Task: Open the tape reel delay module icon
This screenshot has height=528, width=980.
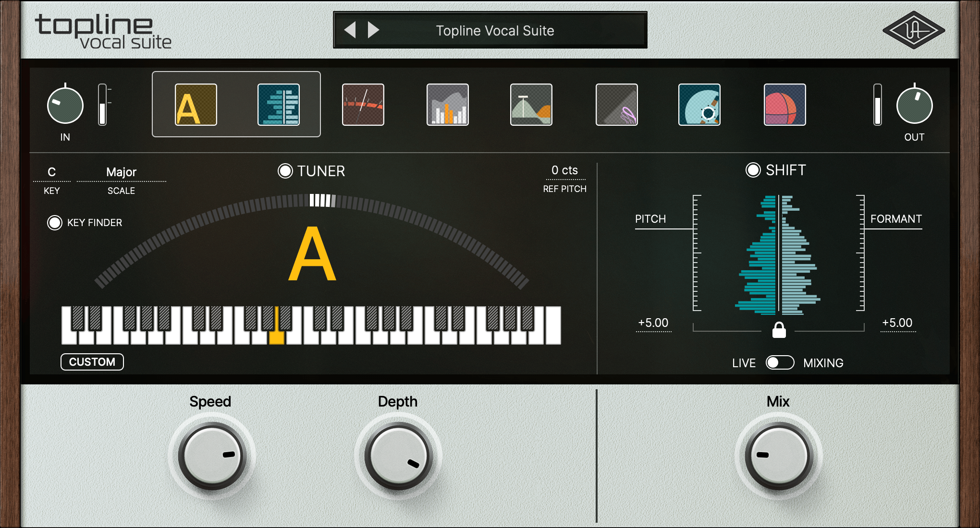Action: point(699,105)
